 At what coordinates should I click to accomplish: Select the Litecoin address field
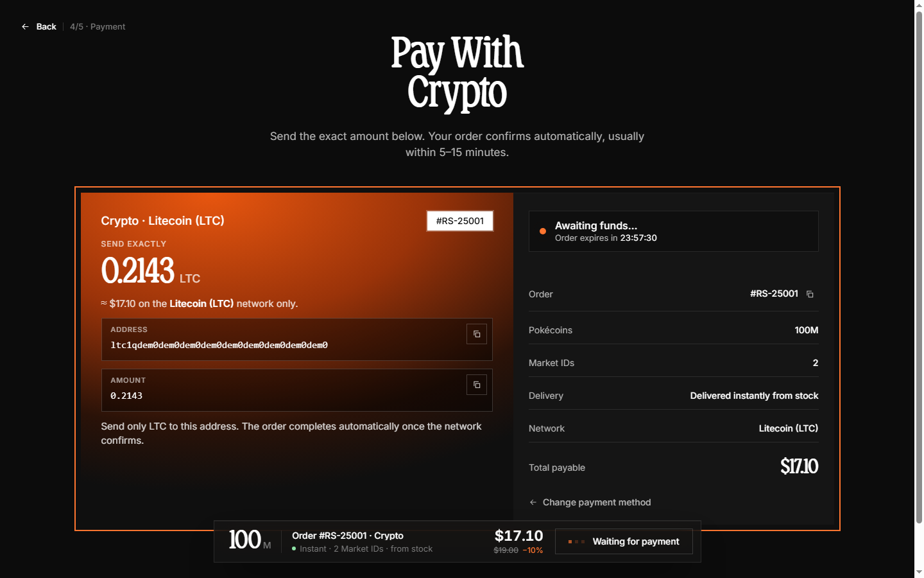[296, 339]
